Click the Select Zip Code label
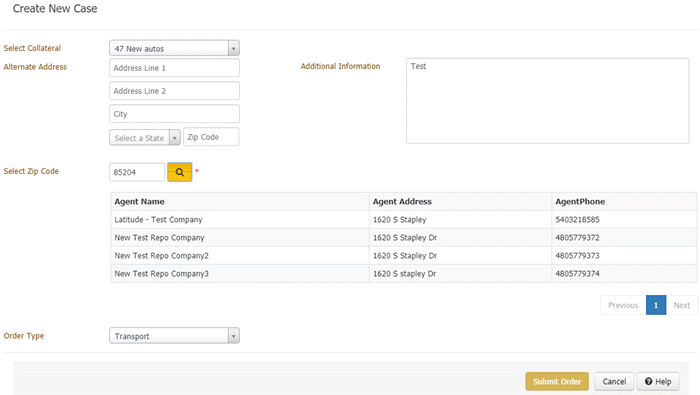The image size is (700, 395). (31, 171)
